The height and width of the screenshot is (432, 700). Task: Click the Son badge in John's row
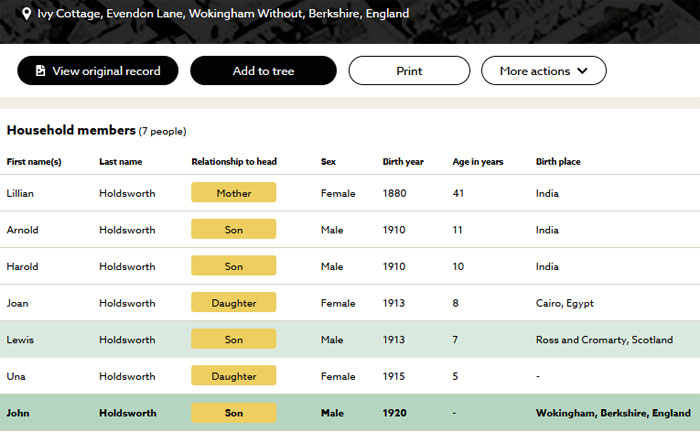pos(233,413)
